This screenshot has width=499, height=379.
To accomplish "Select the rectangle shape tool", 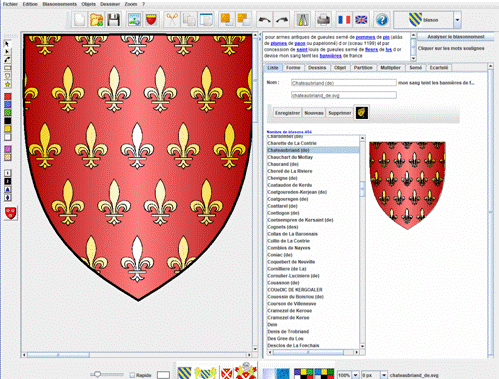I will pos(7,68).
